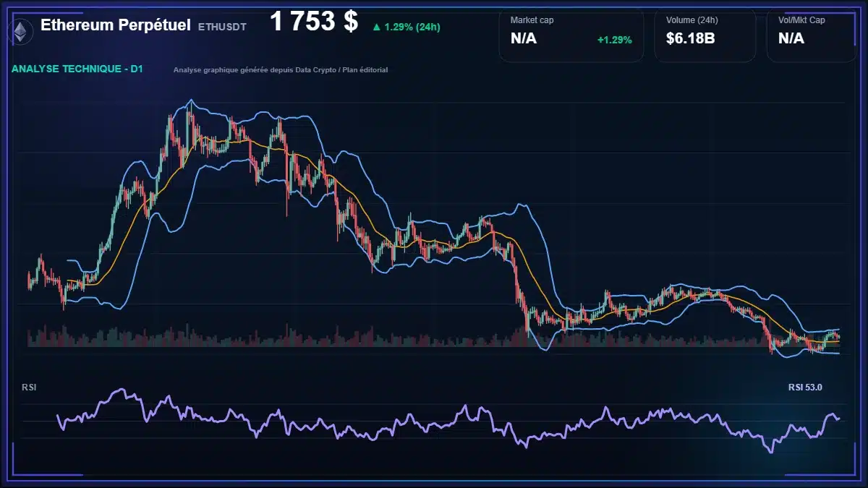Click the 'Analyse graphique générée depuis Data Crypto' caption
This screenshot has height=488, width=868.
(x=281, y=70)
